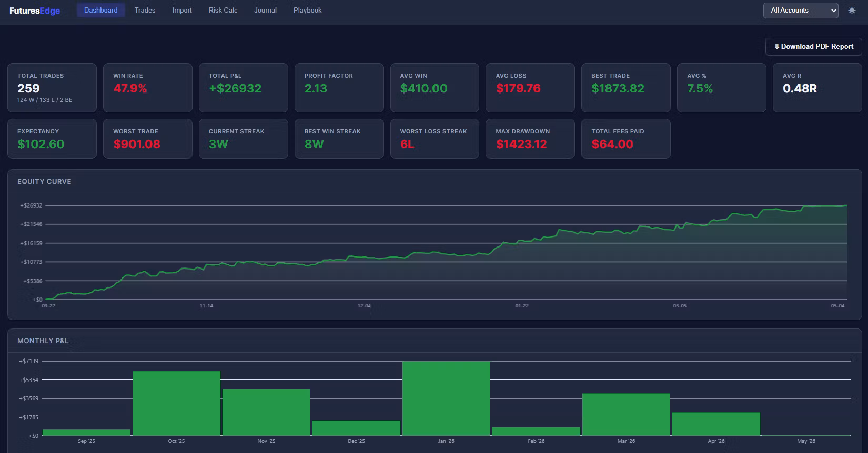Open the Dashboard tab
The image size is (868, 453).
coord(101,11)
